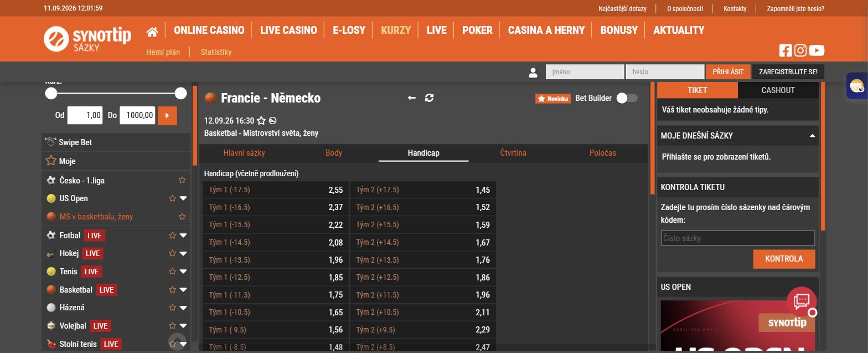Screen dimensions: 868x353
Task: Click the scroll-to-top arrow in the sidebar
Action: (x=177, y=341)
